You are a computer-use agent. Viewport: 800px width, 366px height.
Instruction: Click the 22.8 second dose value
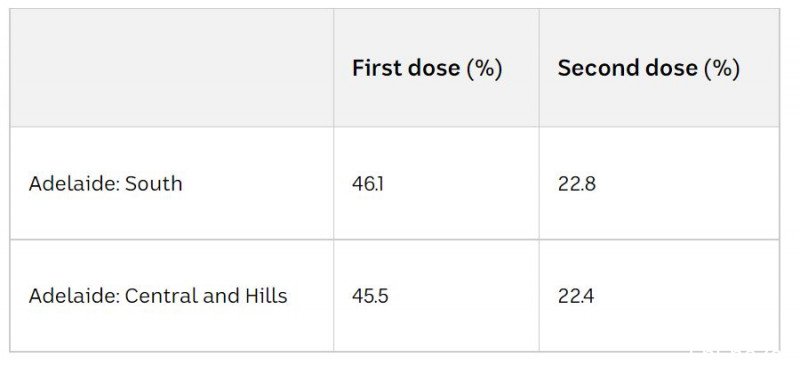click(x=577, y=184)
